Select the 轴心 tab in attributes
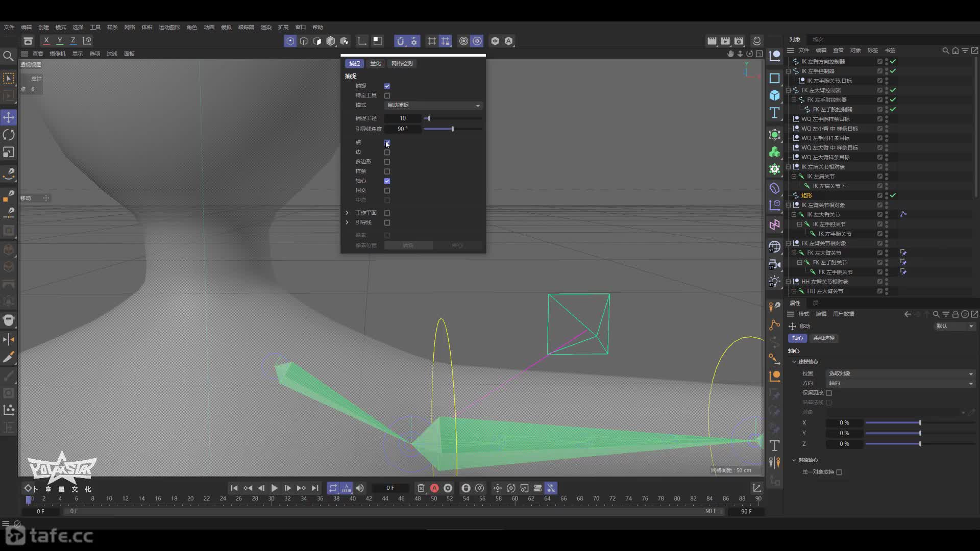 797,338
